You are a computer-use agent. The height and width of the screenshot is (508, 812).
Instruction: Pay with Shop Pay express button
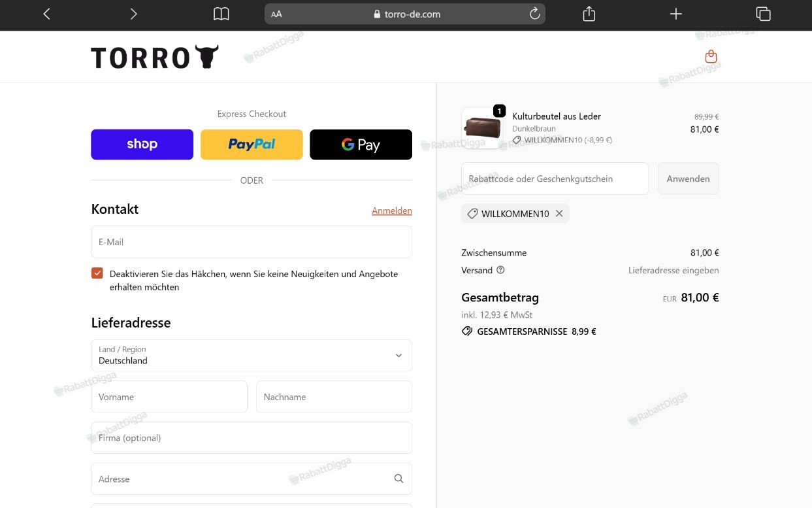142,144
